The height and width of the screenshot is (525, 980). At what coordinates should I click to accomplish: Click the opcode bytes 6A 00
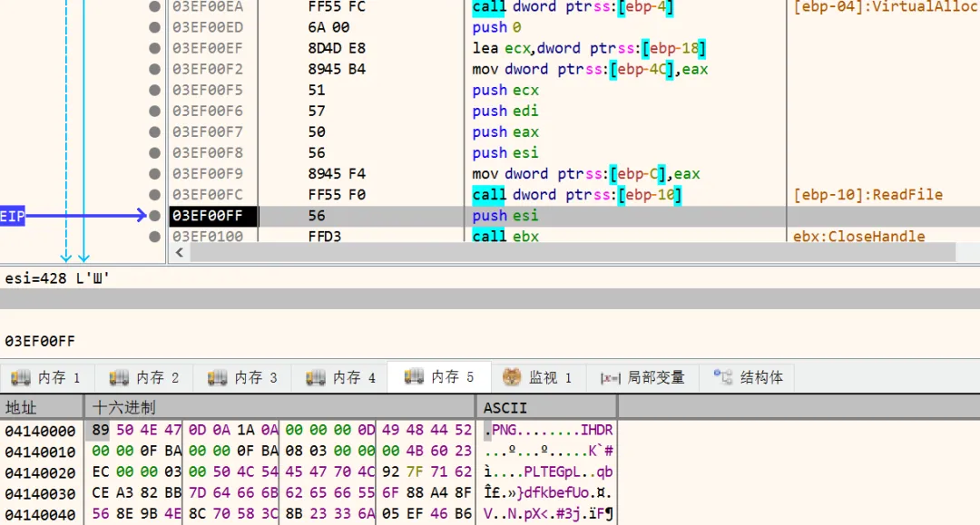tap(328, 27)
